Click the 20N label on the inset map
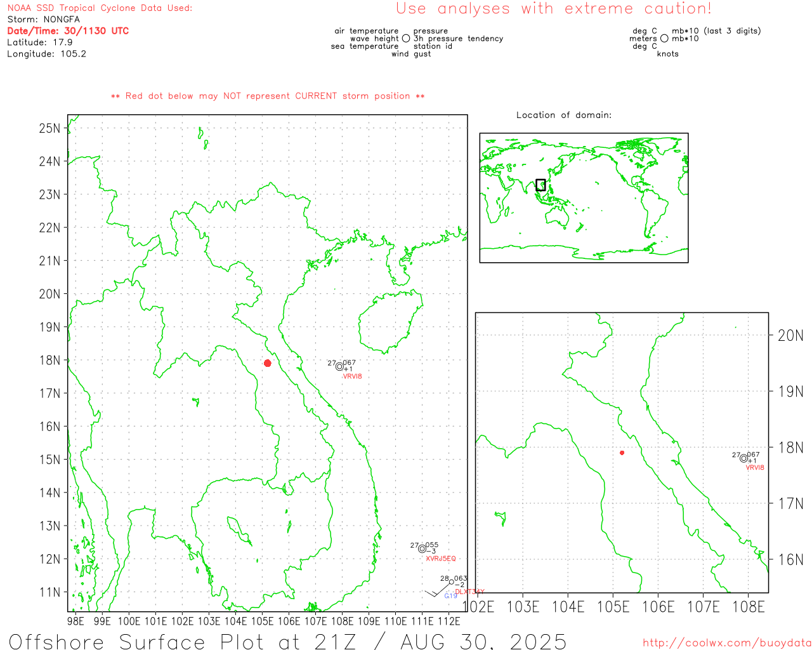812x650 pixels. pos(790,336)
